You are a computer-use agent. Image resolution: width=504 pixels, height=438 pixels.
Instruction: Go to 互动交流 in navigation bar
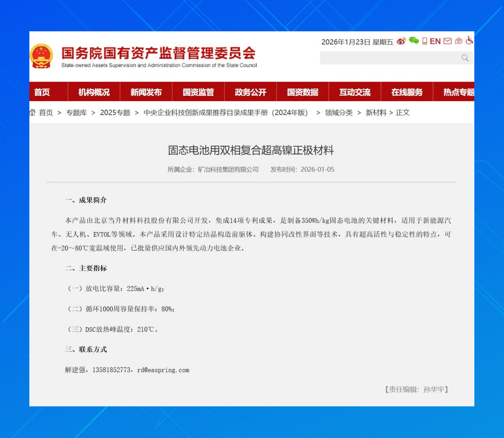point(355,92)
